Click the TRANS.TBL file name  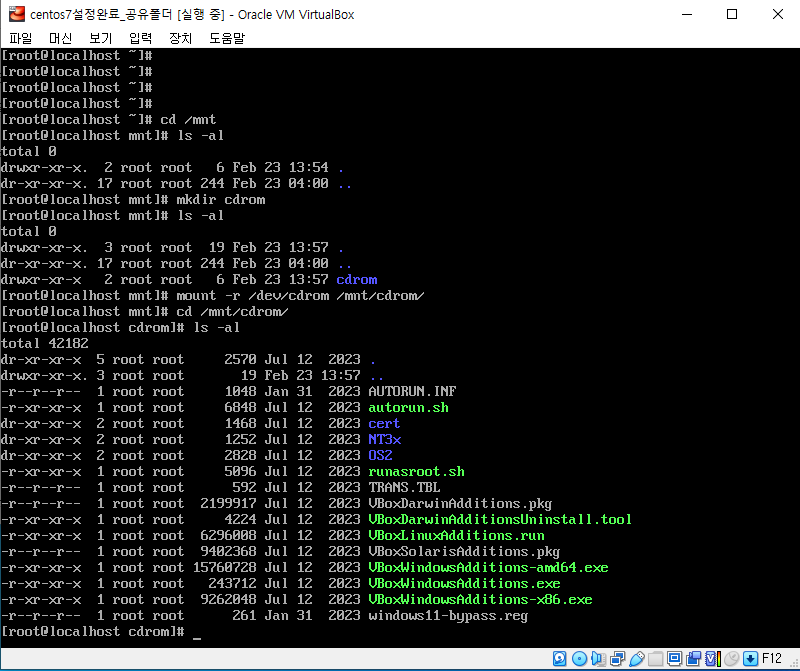(x=404, y=487)
